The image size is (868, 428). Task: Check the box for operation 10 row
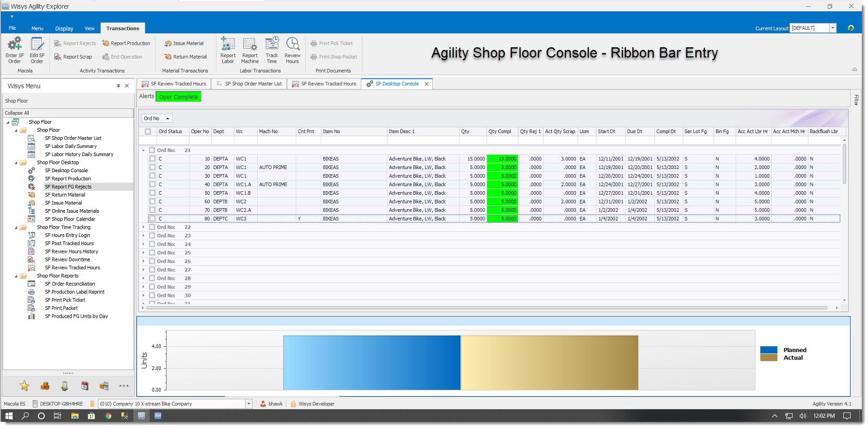tap(152, 159)
